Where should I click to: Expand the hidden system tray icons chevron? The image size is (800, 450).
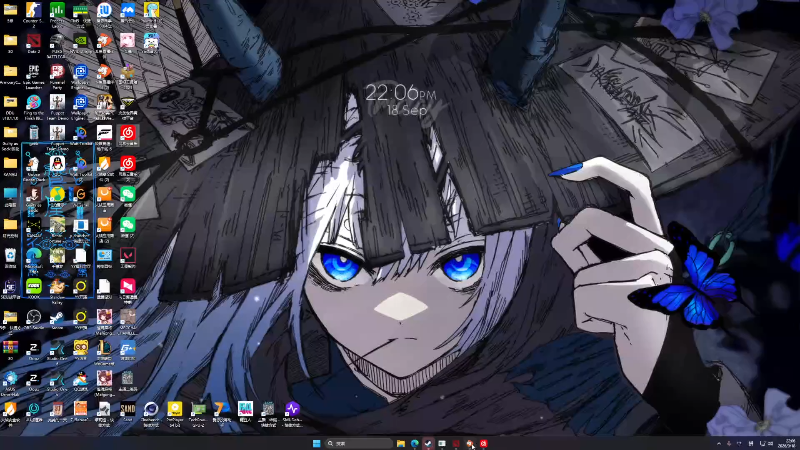719,443
